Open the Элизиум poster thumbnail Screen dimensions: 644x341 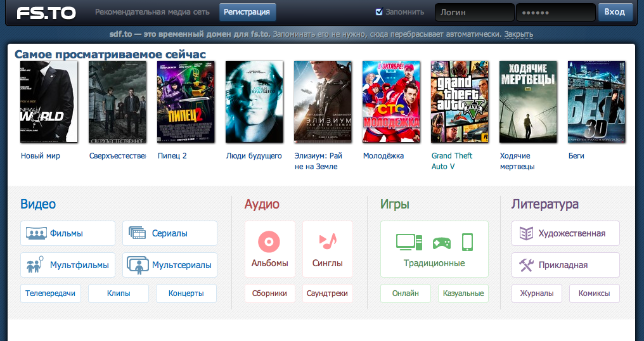tap(323, 101)
